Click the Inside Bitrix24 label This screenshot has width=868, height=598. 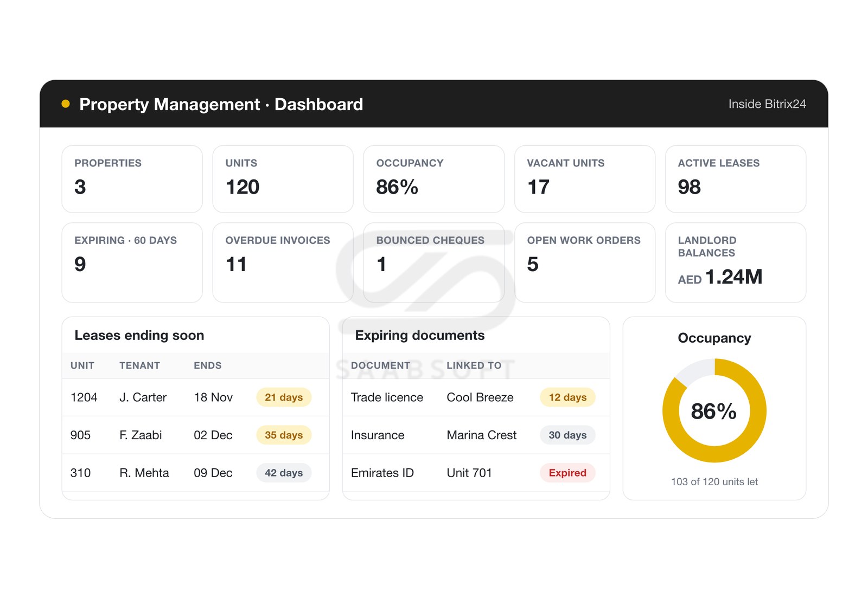coord(767,104)
